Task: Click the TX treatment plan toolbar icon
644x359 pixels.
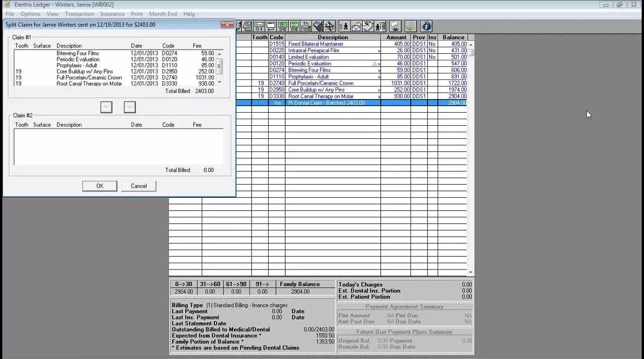Action: 306,26
